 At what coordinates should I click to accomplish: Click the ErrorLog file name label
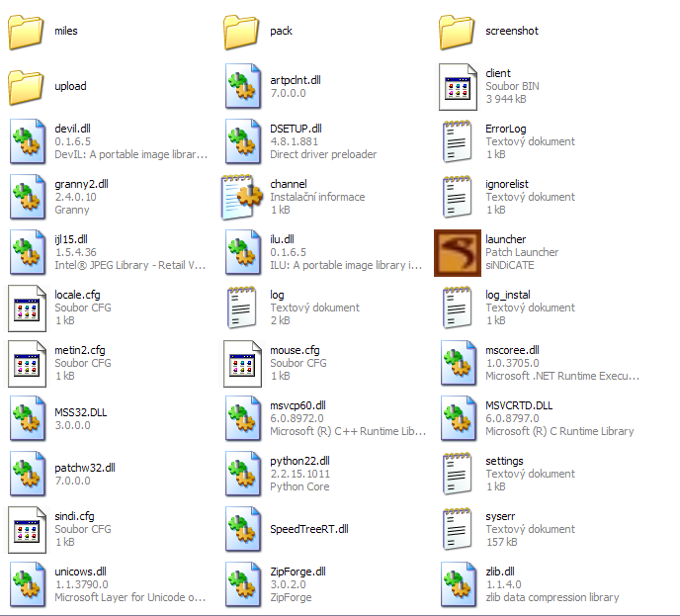coord(506,129)
